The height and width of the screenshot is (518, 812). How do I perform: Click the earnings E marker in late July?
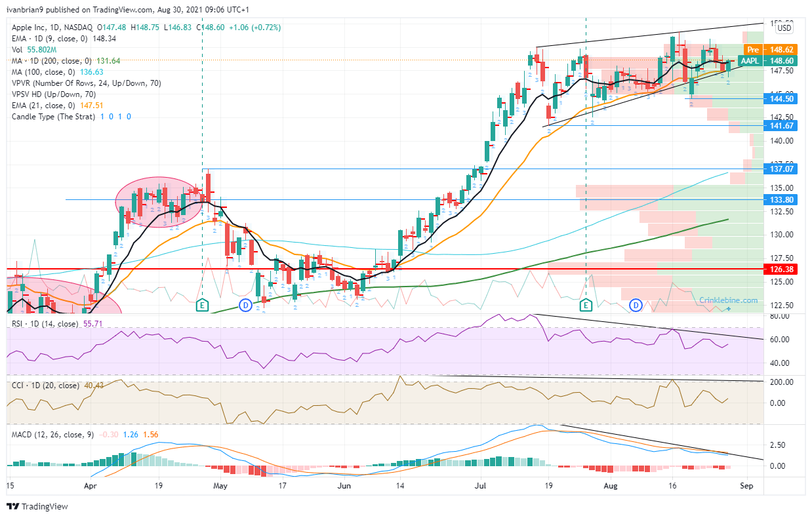coord(586,306)
